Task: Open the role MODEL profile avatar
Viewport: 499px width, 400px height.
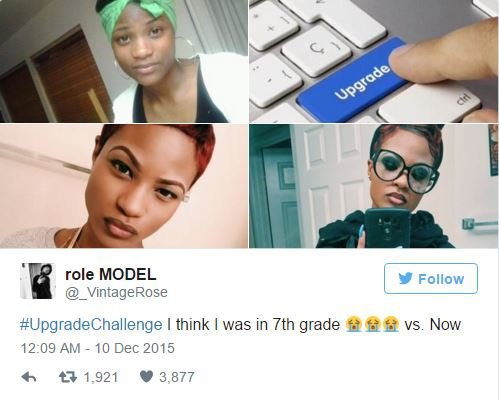Action: tap(37, 281)
